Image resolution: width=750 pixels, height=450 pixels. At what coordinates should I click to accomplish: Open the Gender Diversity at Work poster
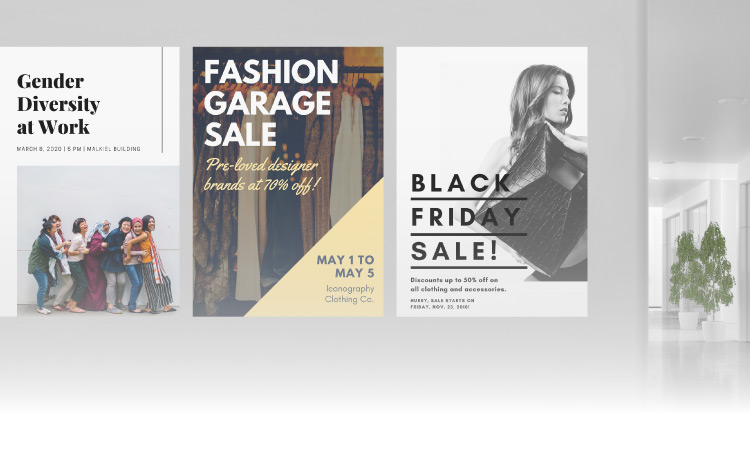[x=89, y=182]
